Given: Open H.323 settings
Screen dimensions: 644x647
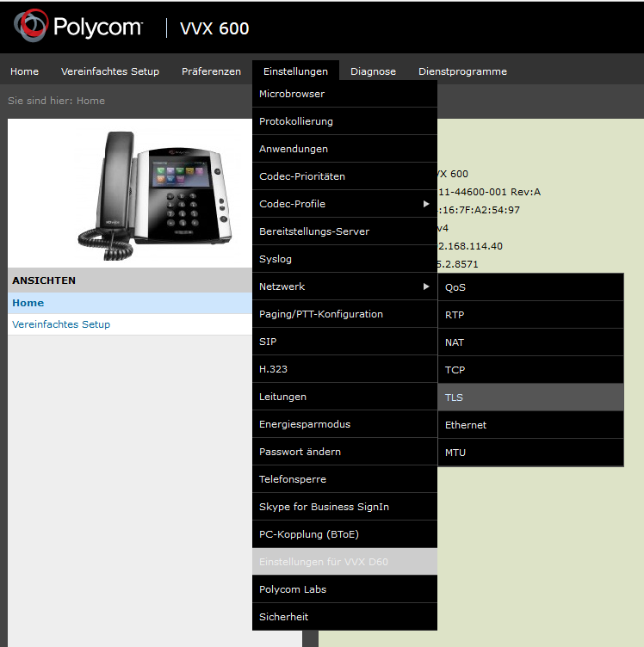Looking at the screenshot, I should (x=344, y=369).
